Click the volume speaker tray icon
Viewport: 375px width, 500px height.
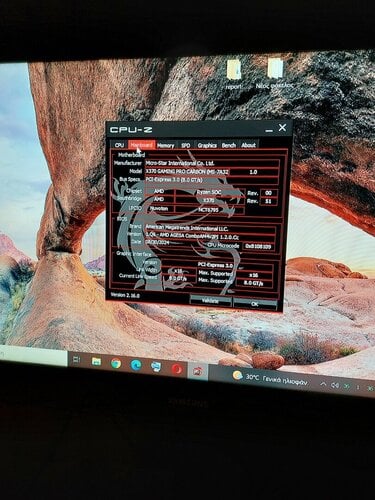(x=335, y=385)
